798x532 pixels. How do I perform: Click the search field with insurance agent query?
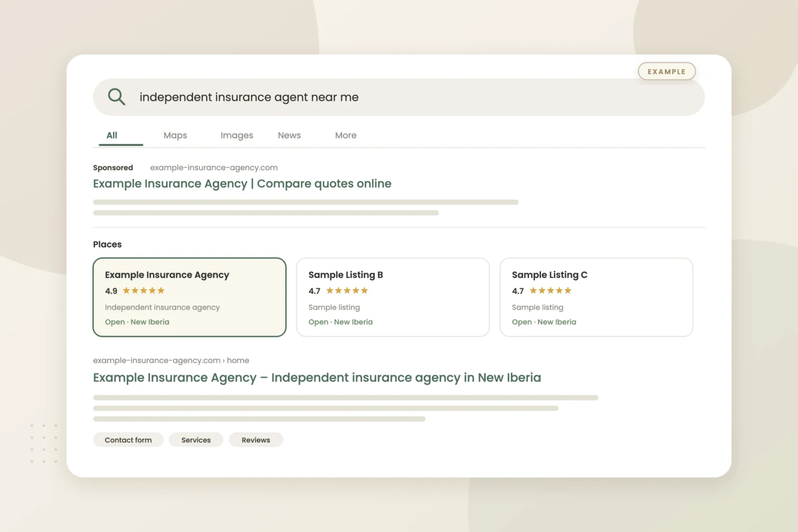pyautogui.click(x=398, y=97)
